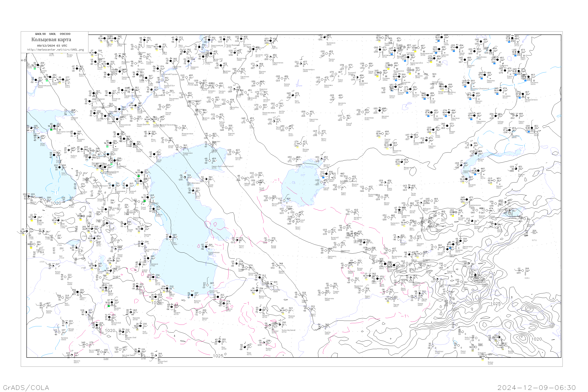This screenshot has width=588, height=392.
Task: Click the Полтава 33506 station circle
Action: [x=38, y=65]
